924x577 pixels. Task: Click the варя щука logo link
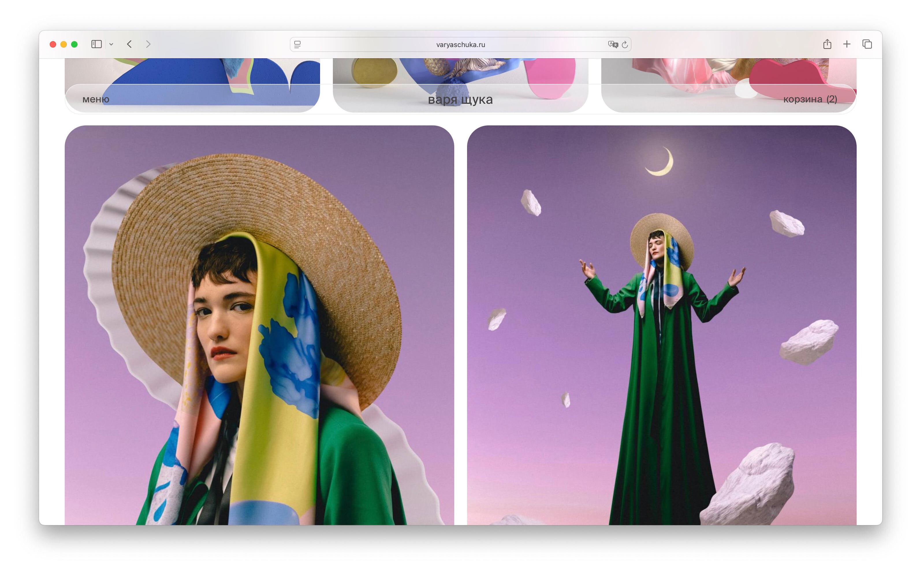pos(460,100)
